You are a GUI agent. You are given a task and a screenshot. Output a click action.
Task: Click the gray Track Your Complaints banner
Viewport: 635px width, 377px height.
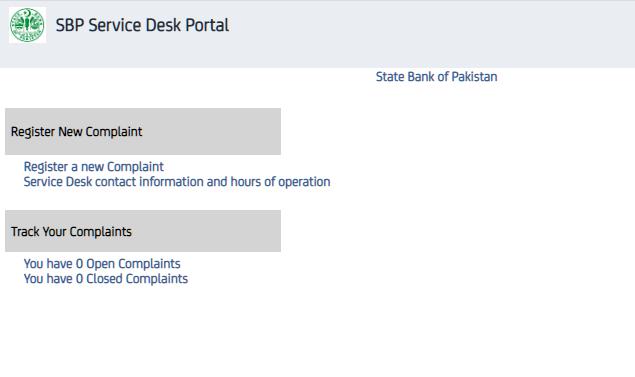(143, 231)
